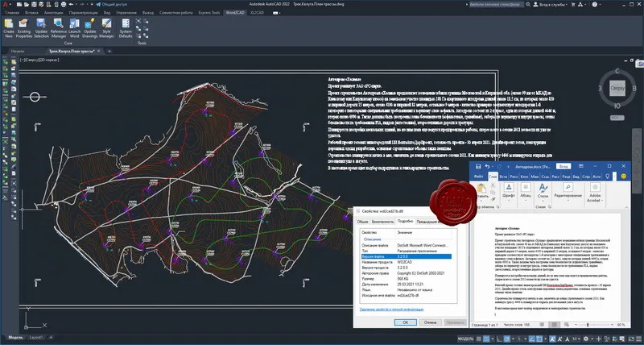This screenshot has width=644, height=345.
Task: Click Undo arrow in AutoCAD quick access toolbar
Action: click(71, 4)
